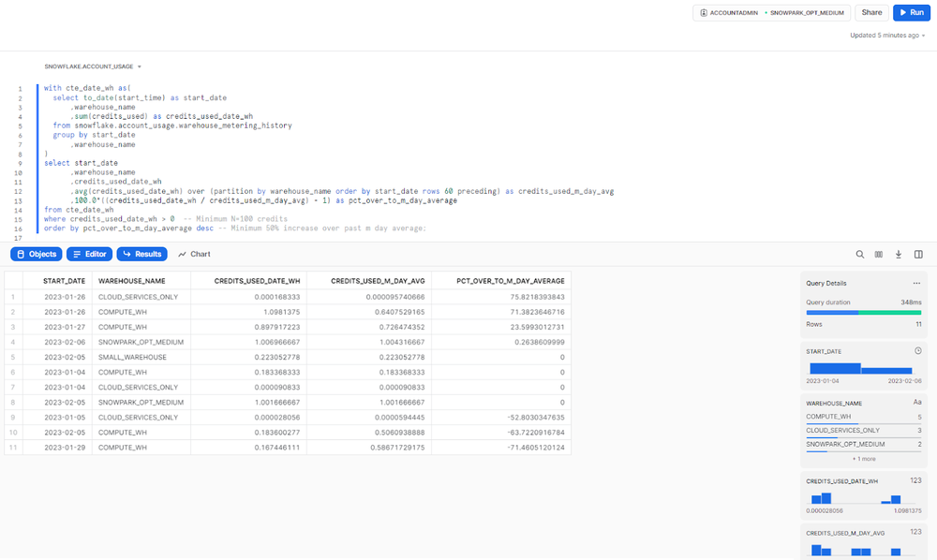Toggle the side panel layout icon
The height and width of the screenshot is (560, 937).
(918, 254)
